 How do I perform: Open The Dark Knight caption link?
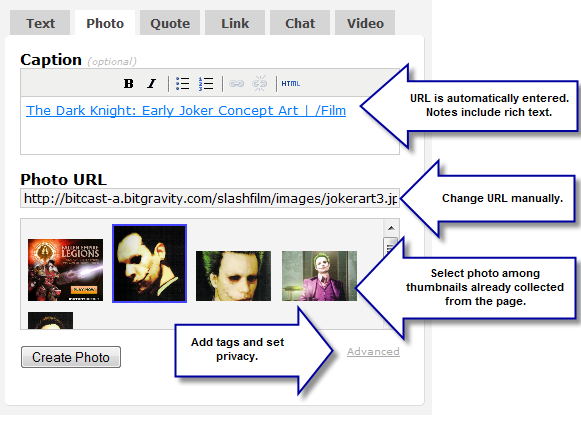point(186,110)
